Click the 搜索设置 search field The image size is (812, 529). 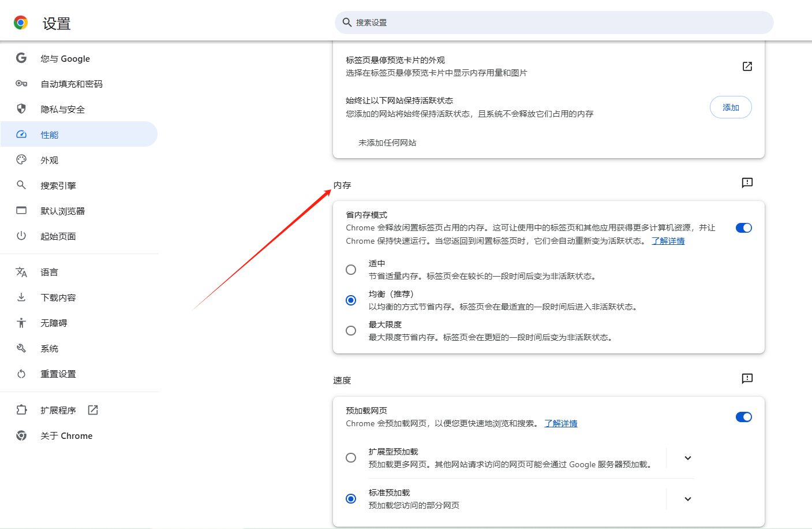[554, 23]
